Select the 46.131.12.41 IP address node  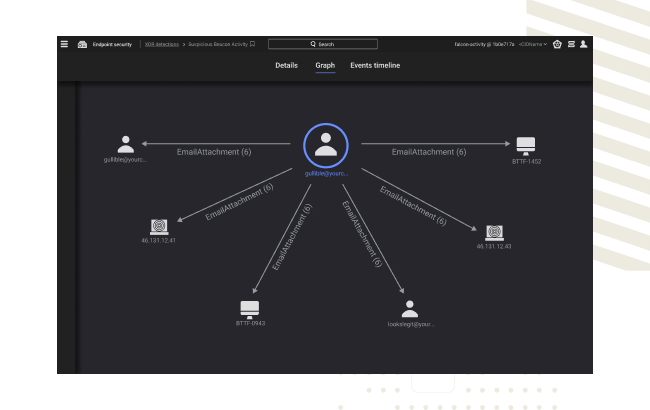[x=159, y=227]
